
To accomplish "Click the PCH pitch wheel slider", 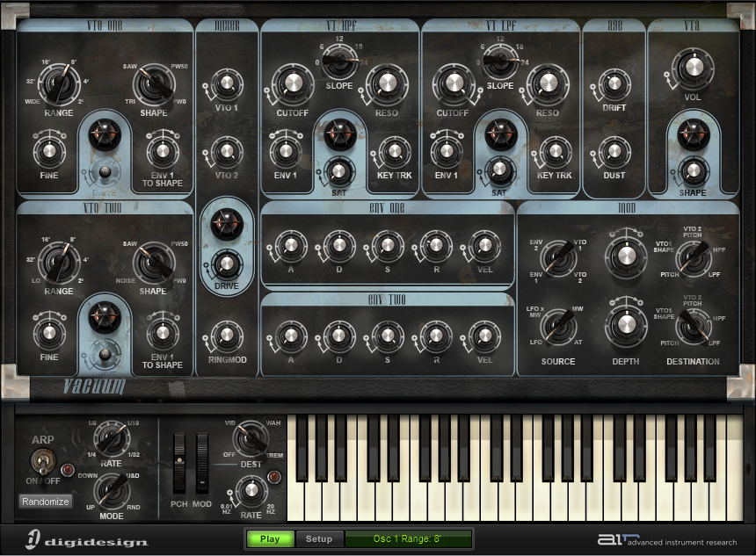I will [179, 464].
